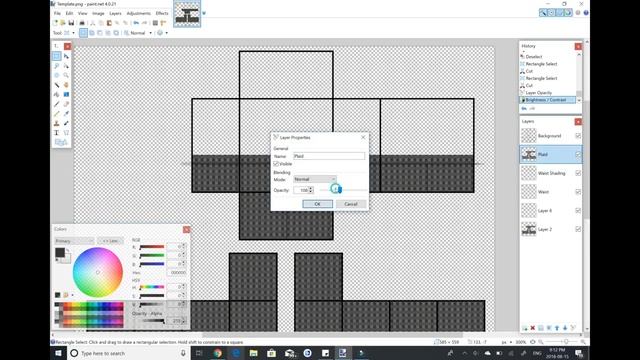The width and height of the screenshot is (640, 360).
Task: Select the Pencil tool
Action: pos(57,113)
